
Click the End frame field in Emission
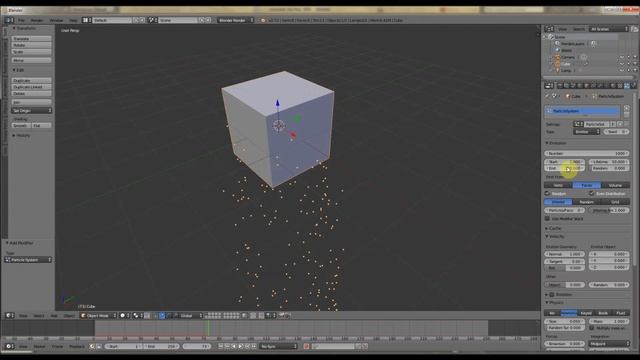coord(564,168)
